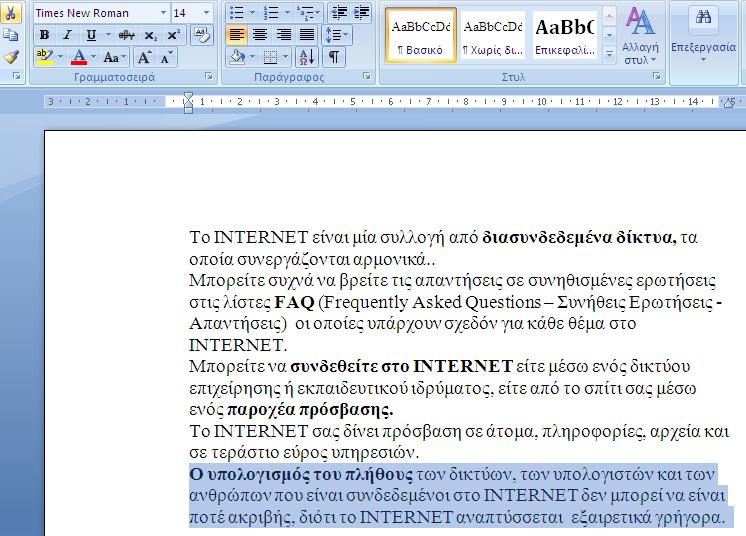Toggle show paragraph marks (¶)
This screenshot has height=536, width=746.
click(334, 58)
